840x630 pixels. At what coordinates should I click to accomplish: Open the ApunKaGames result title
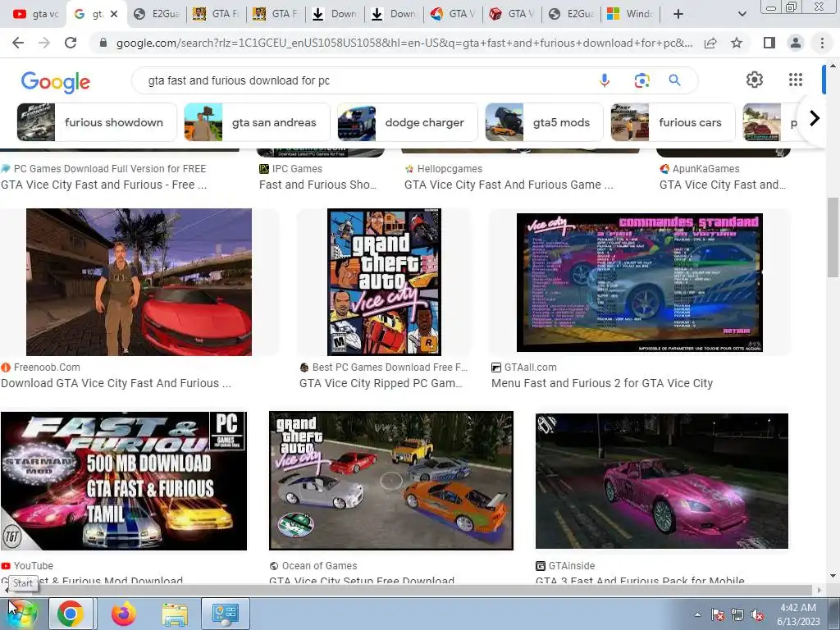[723, 185]
